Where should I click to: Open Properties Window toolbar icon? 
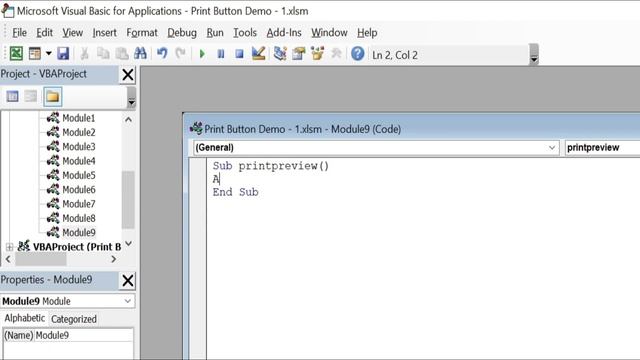tap(299, 53)
